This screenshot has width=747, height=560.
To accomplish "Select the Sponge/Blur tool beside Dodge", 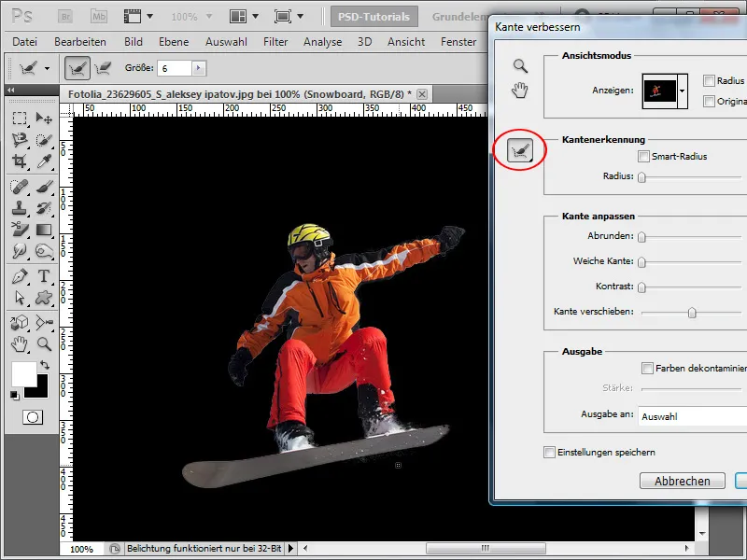I will pyautogui.click(x=44, y=251).
